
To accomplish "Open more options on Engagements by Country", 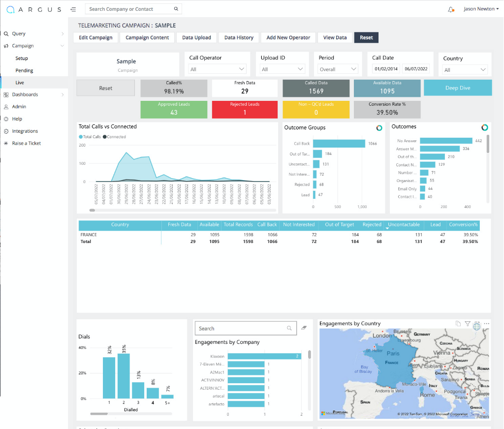I will (487, 324).
